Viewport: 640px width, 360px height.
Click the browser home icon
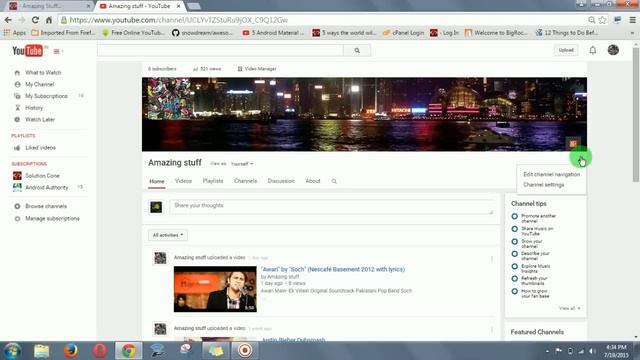[x=49, y=20]
